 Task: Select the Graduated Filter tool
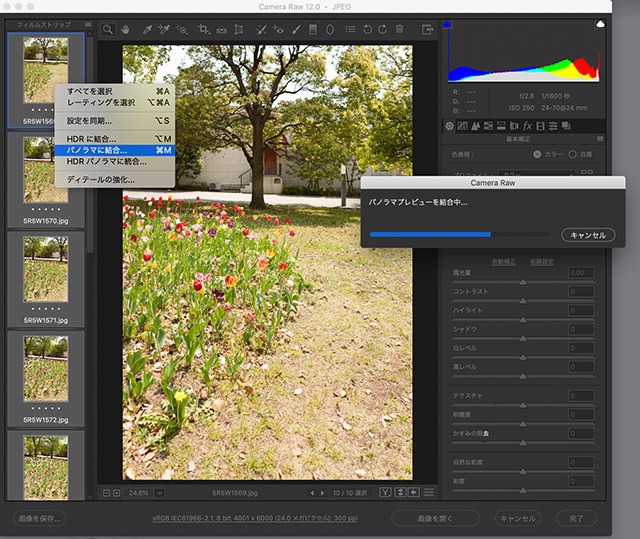[313, 29]
